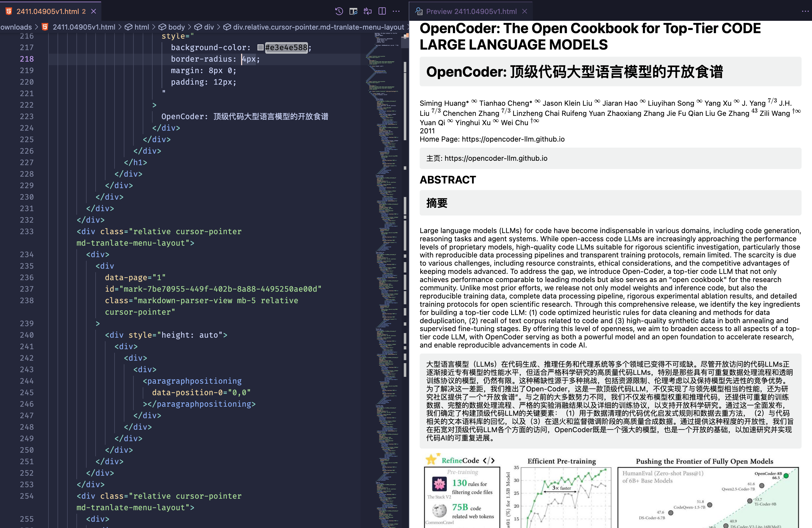Click line number 233 in the gutter

tap(27, 232)
